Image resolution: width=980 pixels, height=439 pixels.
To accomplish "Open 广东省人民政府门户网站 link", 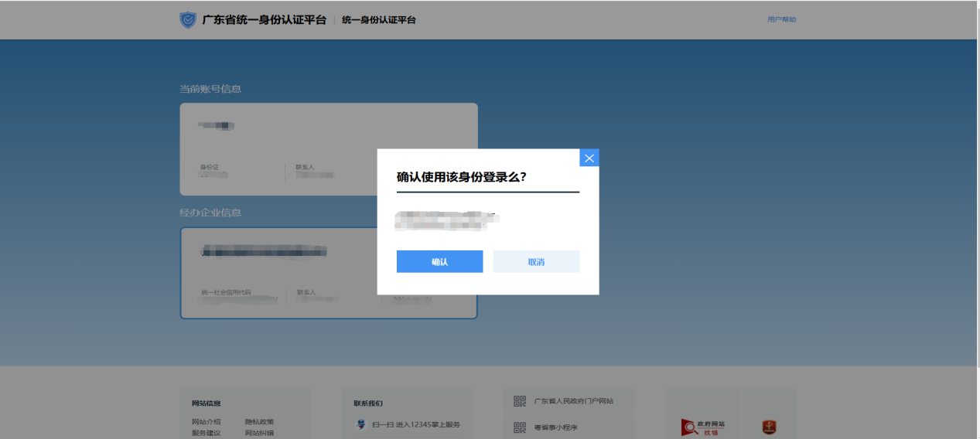I will [x=573, y=401].
